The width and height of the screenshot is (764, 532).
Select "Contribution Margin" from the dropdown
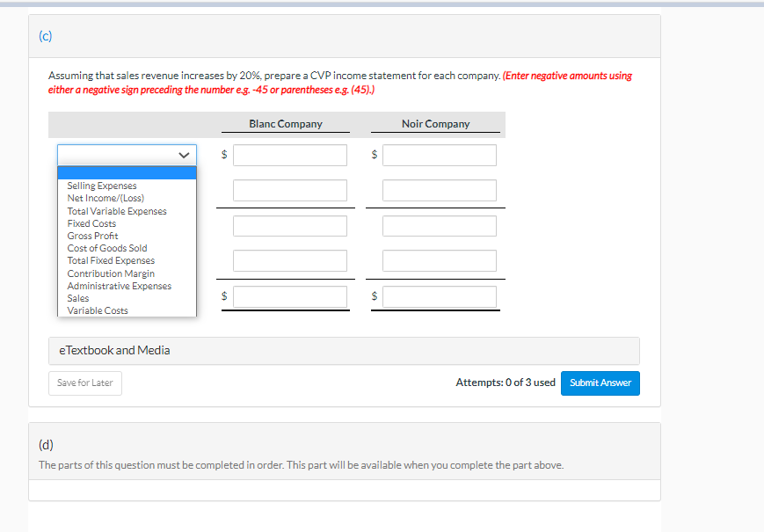pos(110,273)
